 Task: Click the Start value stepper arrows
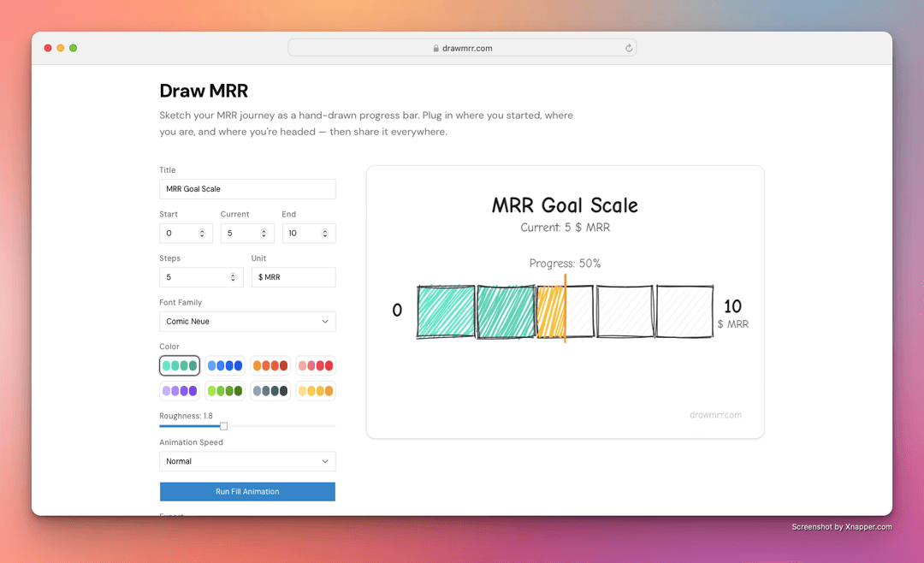(202, 233)
